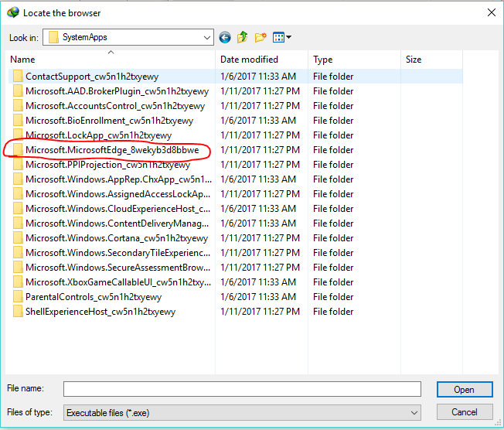
Task: Sort by Date modified column header
Action: pyautogui.click(x=261, y=60)
